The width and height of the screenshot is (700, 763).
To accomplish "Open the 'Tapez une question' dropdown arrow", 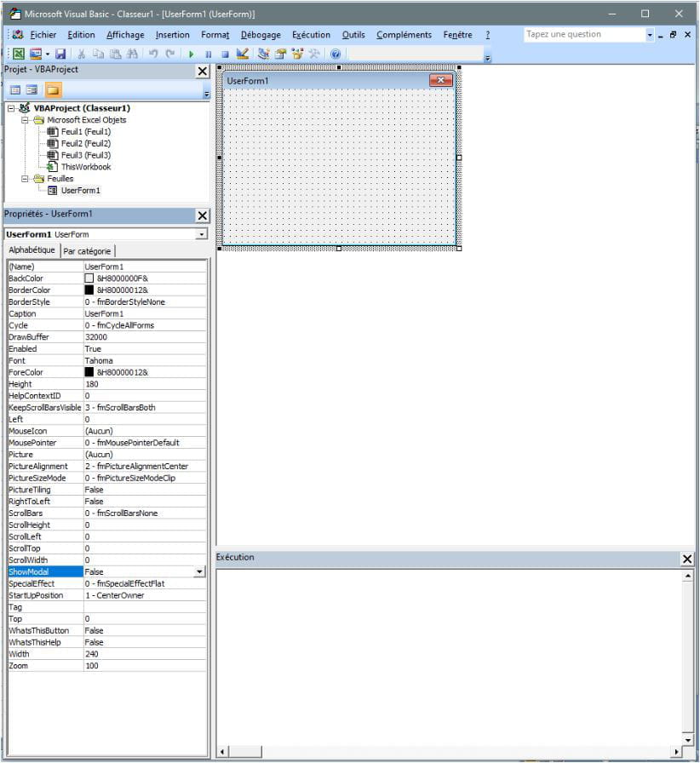I will [650, 35].
